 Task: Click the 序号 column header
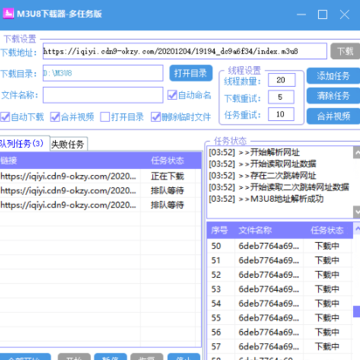(221, 230)
